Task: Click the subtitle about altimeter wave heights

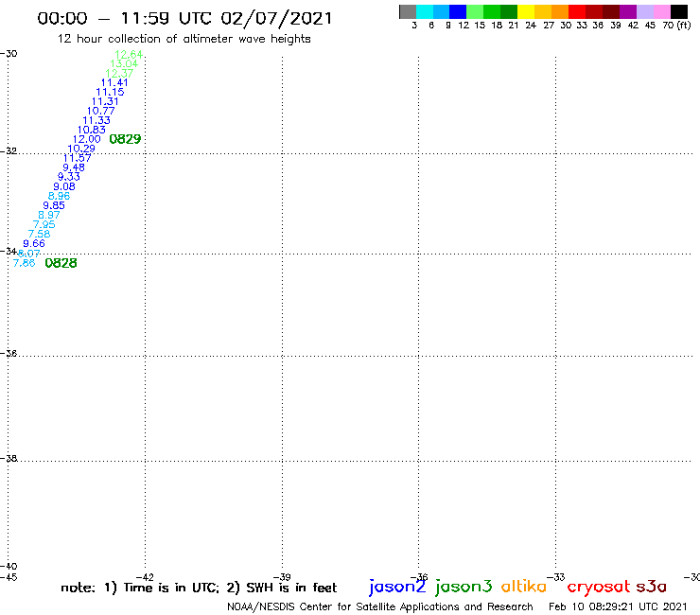Action: pyautogui.click(x=184, y=39)
